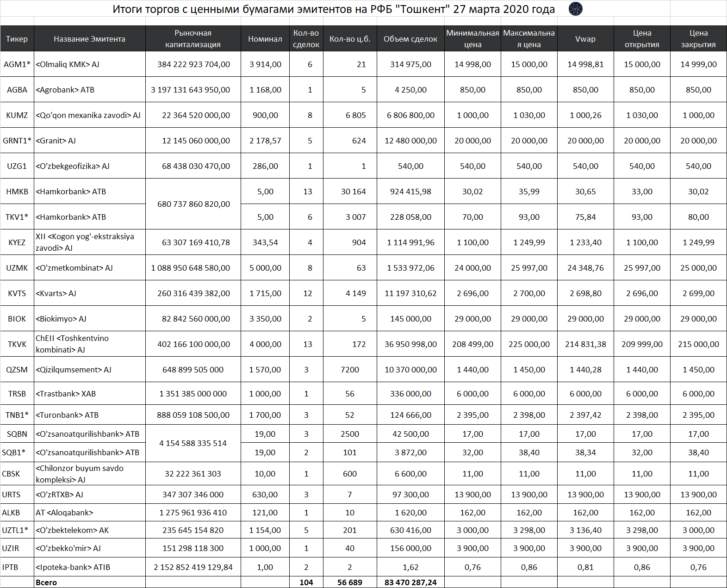This screenshot has width=727, height=588.
Task: Select ticker 'QZSM'
Action: (17, 370)
